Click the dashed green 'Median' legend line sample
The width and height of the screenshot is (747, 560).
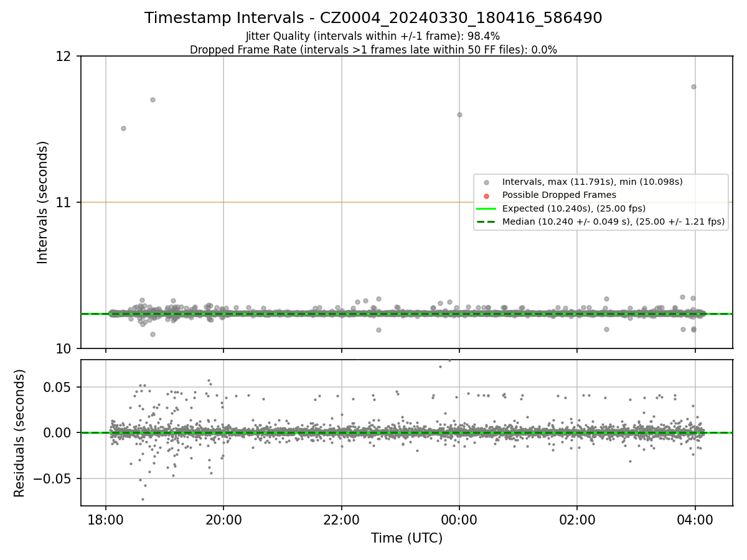click(487, 222)
